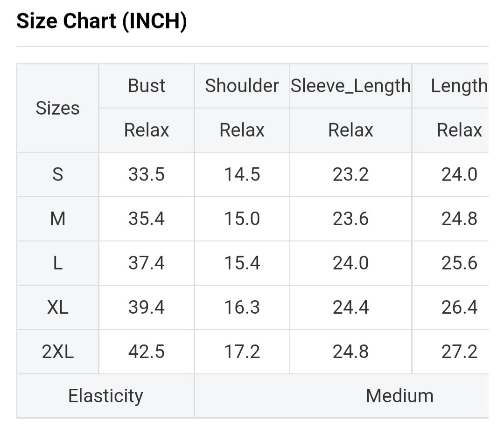Screen dimensions: 504x427
Task: Click the Length column header
Action: pos(459,86)
